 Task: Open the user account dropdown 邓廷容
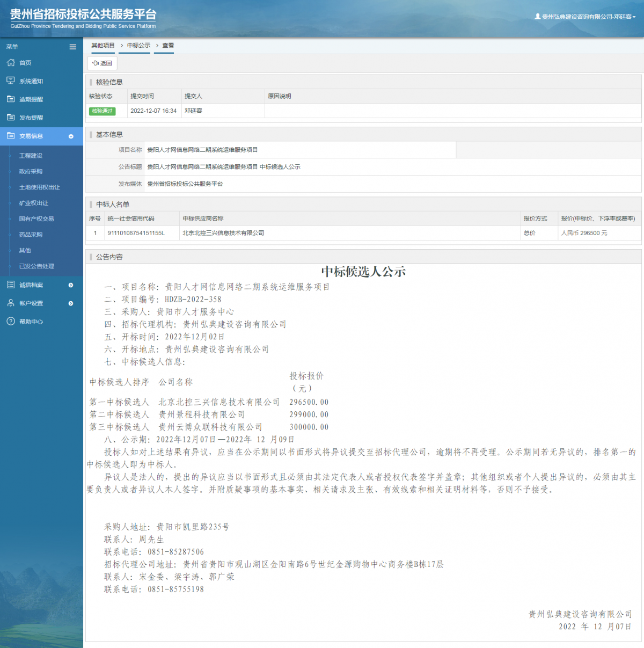(585, 17)
